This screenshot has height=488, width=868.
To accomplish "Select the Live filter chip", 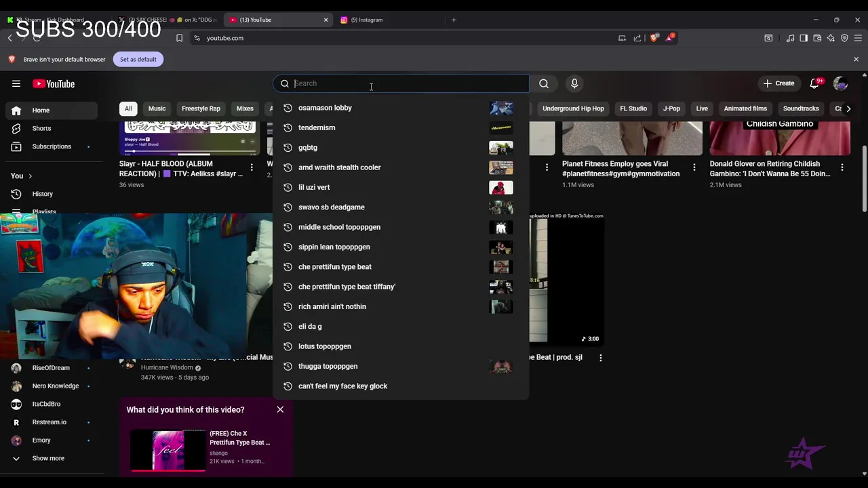I will (x=702, y=108).
